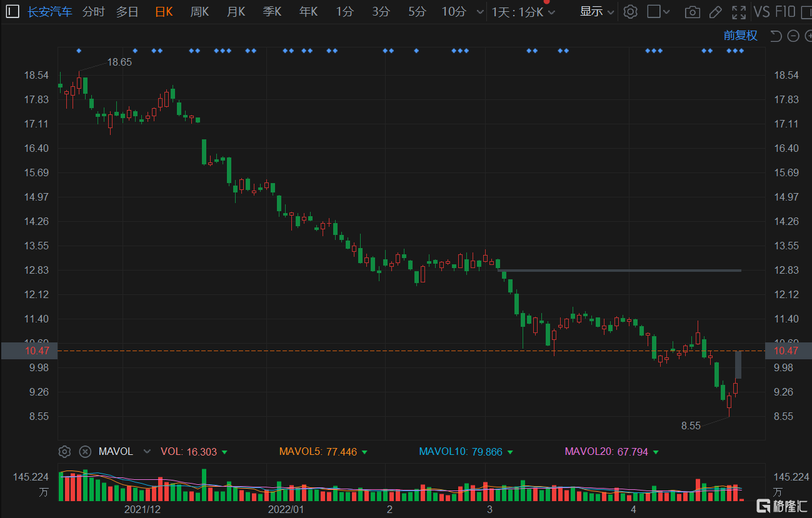
Task: Click the leftmost blue event marker
Action: pyautogui.click(x=79, y=50)
